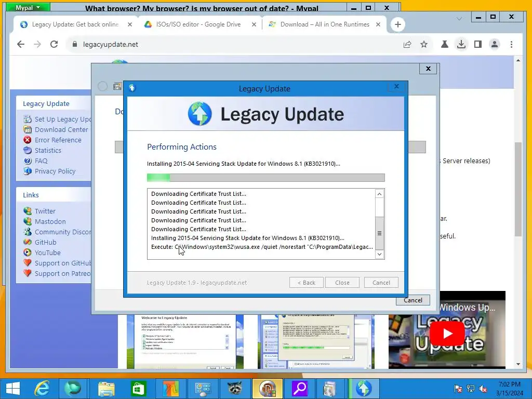Open File Explorer from taskbar
Viewport: 532px width, 399px height.
click(106, 389)
